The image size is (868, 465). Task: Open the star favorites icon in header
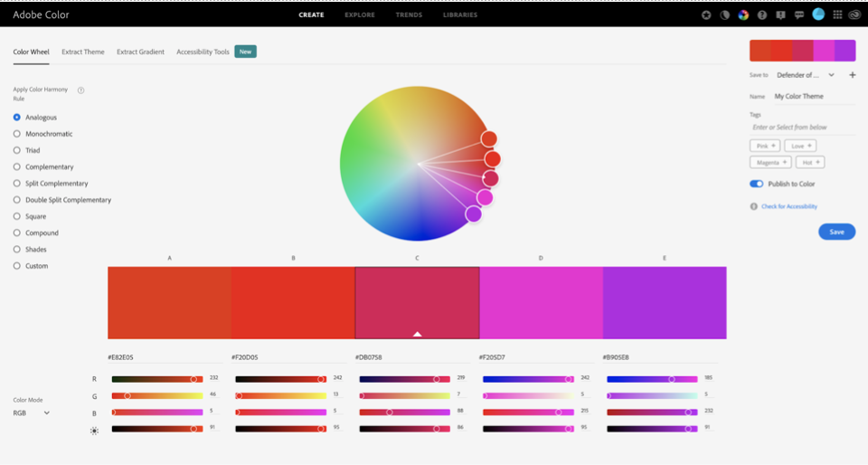point(706,15)
